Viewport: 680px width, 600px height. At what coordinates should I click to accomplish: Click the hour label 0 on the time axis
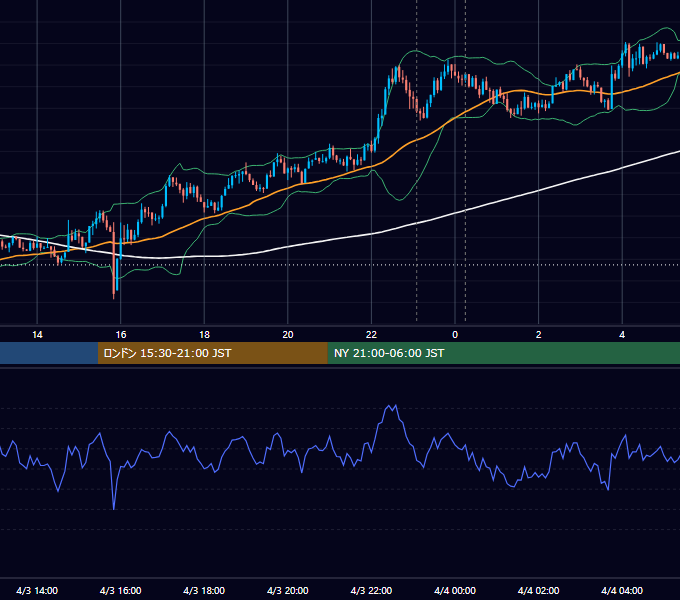(x=455, y=335)
